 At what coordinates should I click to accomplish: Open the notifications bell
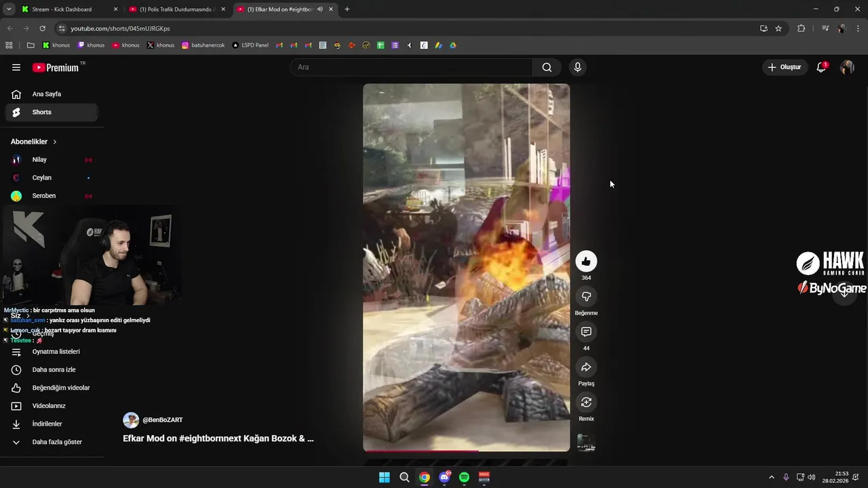coord(821,67)
